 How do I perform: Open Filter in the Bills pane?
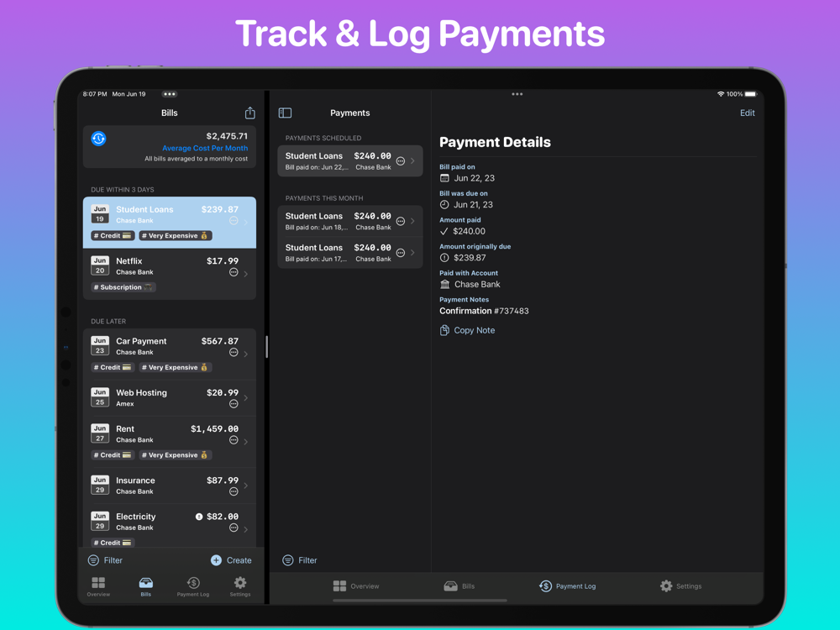(x=105, y=560)
